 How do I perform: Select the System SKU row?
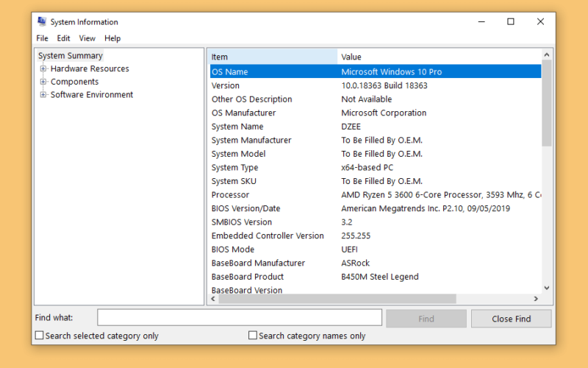376,181
